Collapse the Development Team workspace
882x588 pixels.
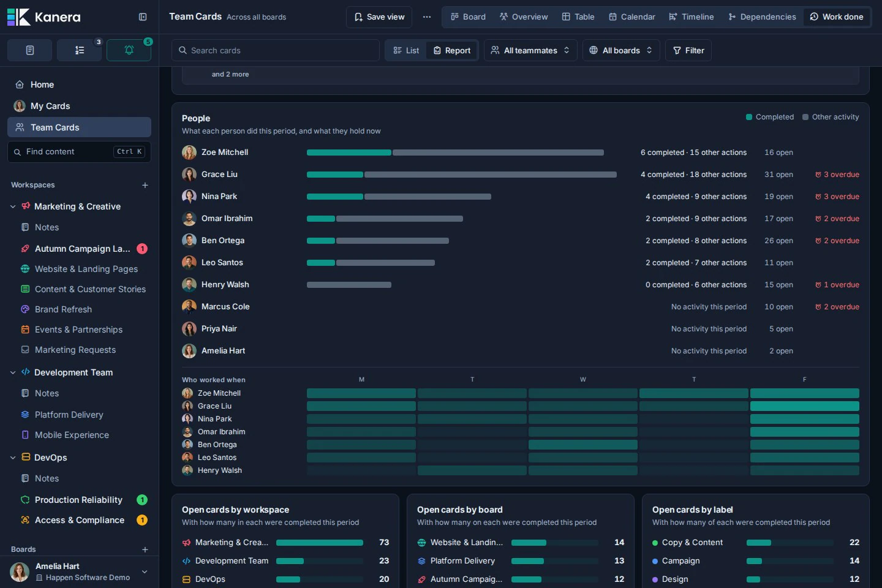point(13,372)
